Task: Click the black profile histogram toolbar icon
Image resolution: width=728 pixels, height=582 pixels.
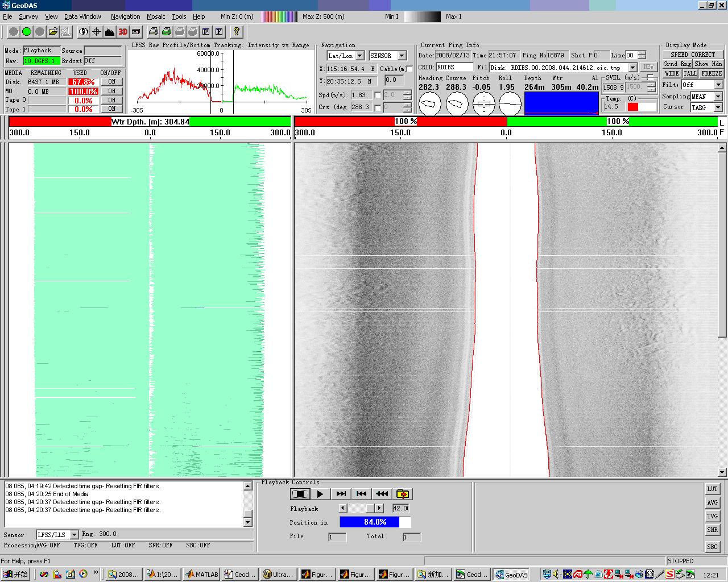Action: [x=110, y=32]
